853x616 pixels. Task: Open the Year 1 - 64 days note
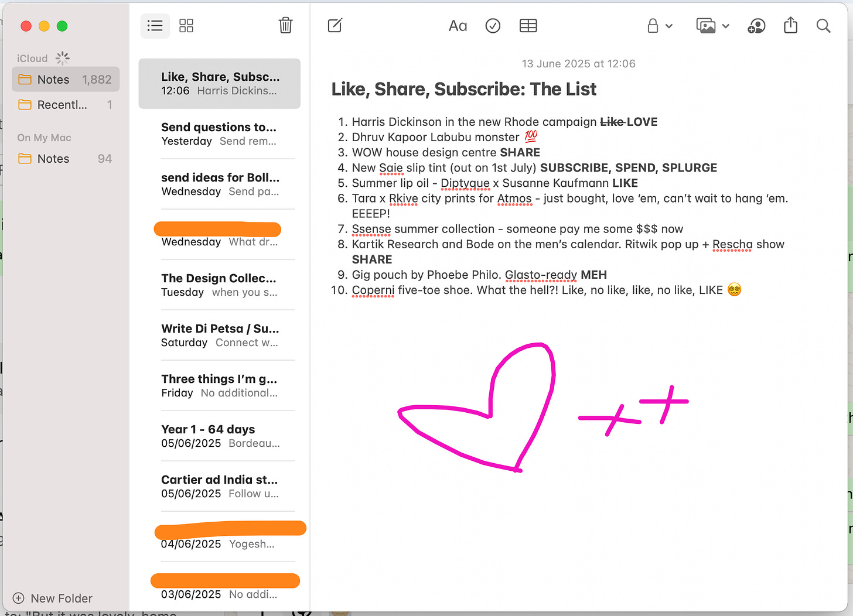coord(220,436)
